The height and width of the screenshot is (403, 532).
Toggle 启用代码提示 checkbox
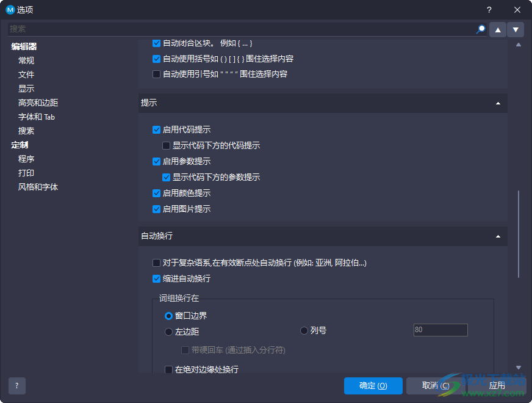(x=156, y=129)
